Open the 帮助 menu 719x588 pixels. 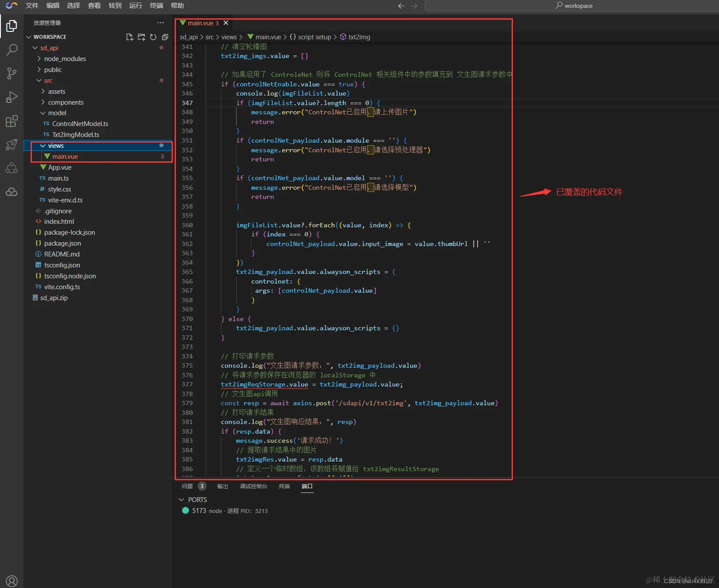tap(177, 6)
